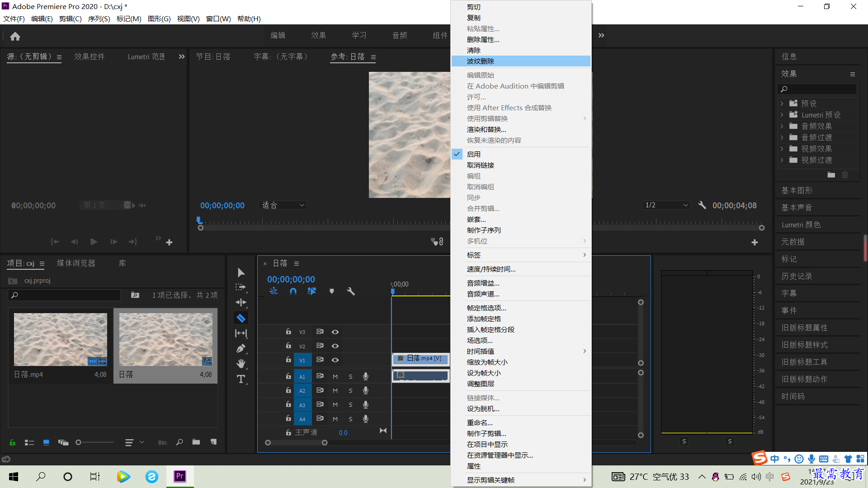Click delete trash icon in Effects panel

pos(845,175)
